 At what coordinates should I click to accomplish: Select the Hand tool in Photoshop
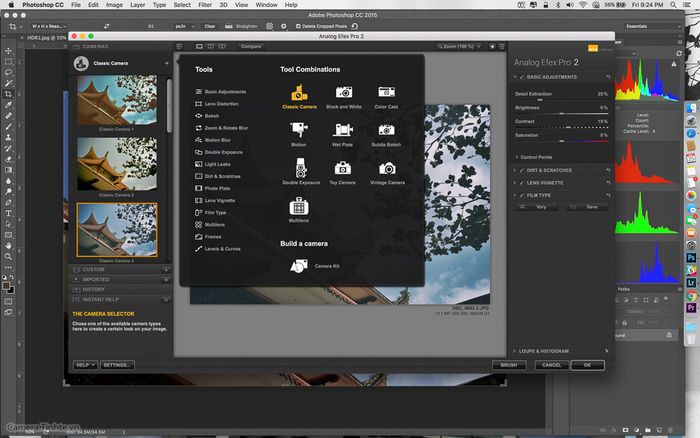point(8,246)
